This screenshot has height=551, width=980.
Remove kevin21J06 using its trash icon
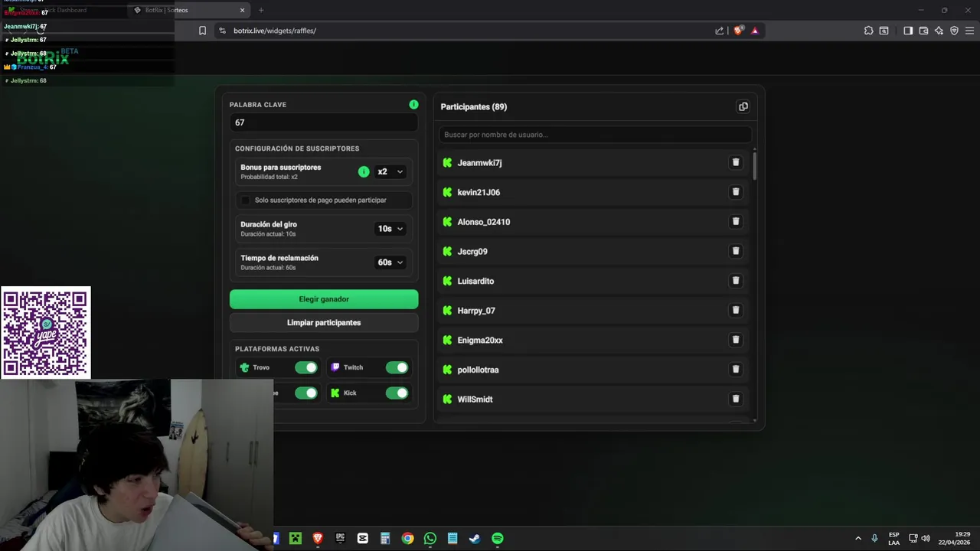[736, 192]
